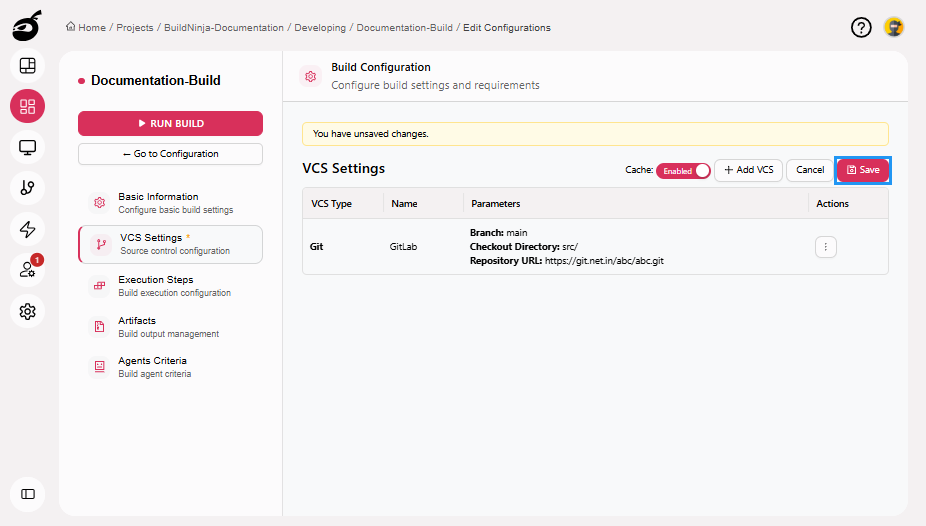Screen dimensions: 926x526
Task: Open user management icon with notification badge
Action: 28,270
